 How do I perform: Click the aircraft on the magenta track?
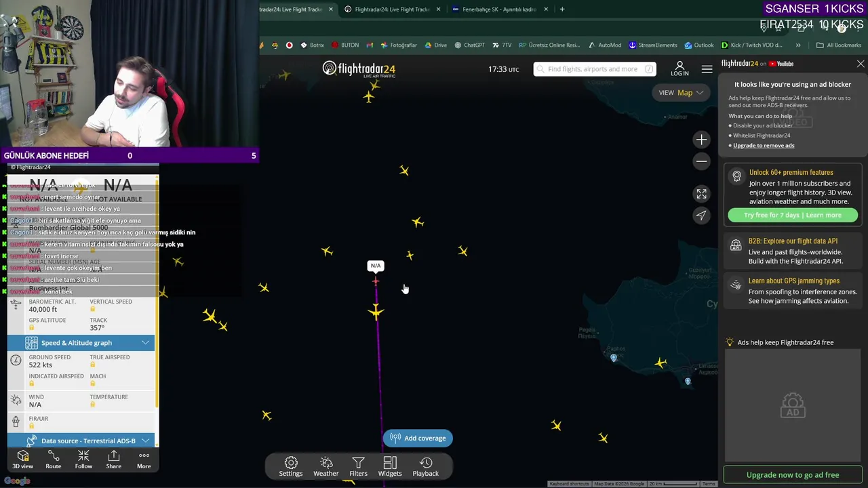pyautogui.click(x=376, y=312)
